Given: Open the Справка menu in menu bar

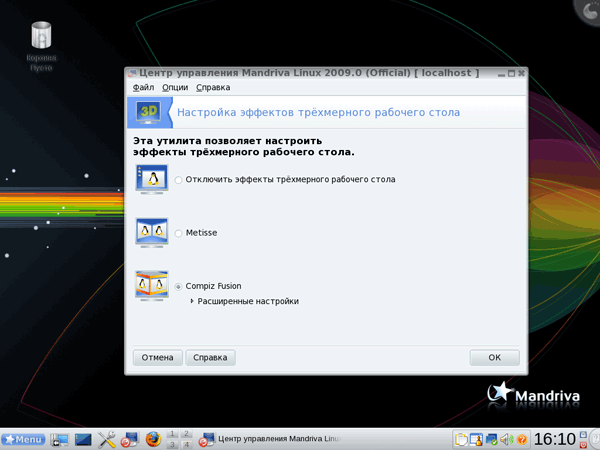Looking at the screenshot, I should [x=213, y=88].
